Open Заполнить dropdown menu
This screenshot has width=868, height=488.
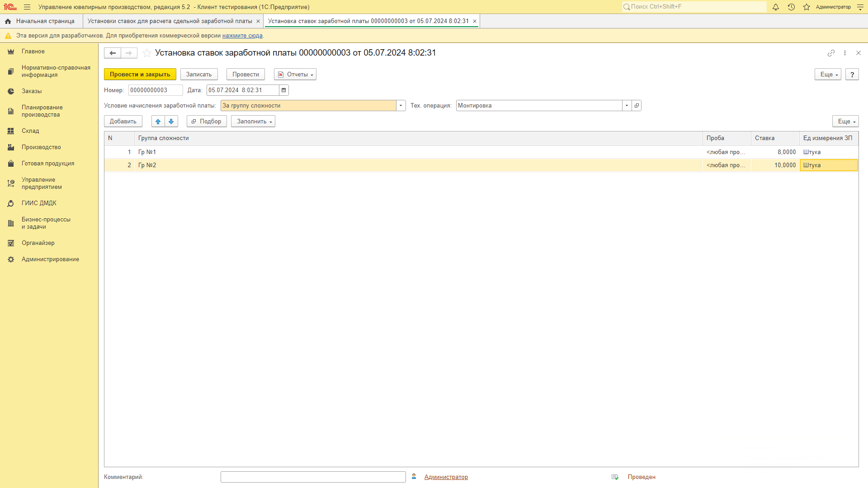pyautogui.click(x=253, y=122)
